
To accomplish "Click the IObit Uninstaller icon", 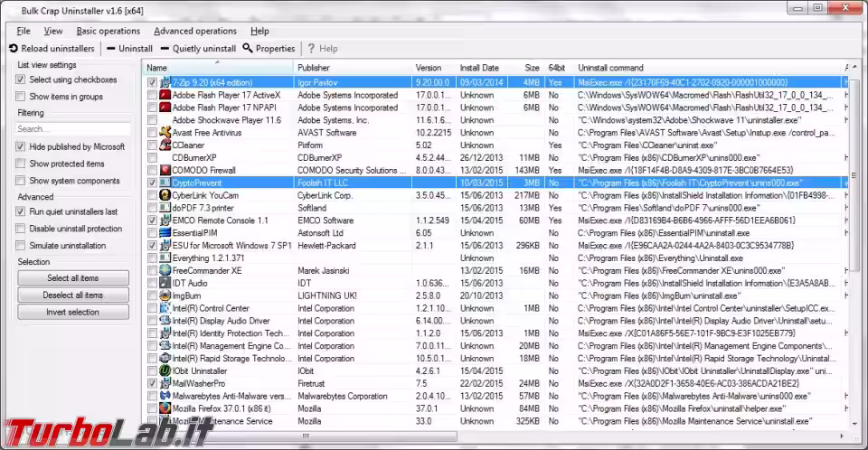I will 165,370.
